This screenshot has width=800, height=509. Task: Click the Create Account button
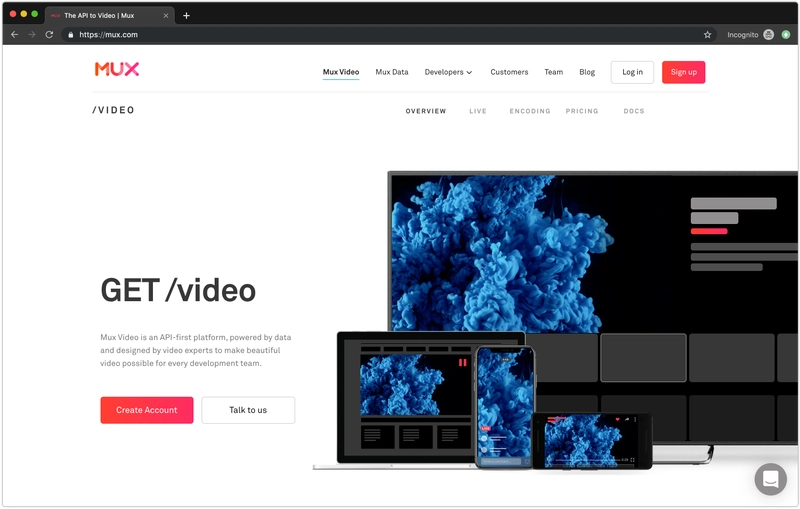pyautogui.click(x=147, y=410)
